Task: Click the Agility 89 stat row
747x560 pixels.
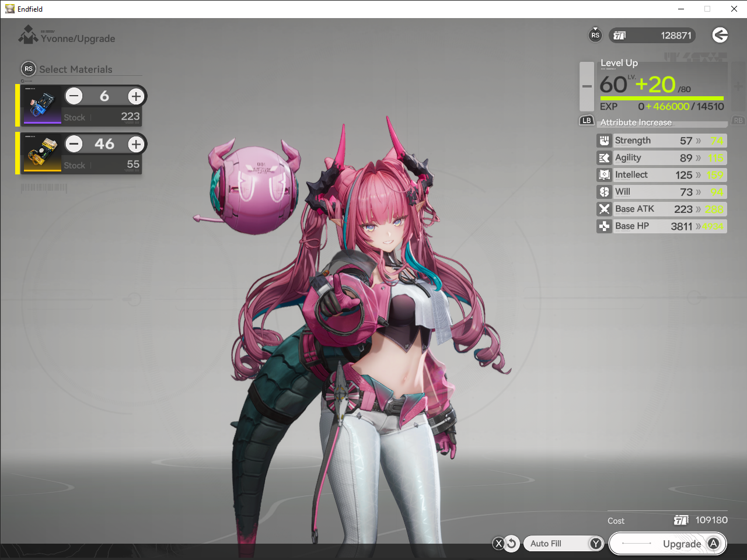Action: coord(662,157)
